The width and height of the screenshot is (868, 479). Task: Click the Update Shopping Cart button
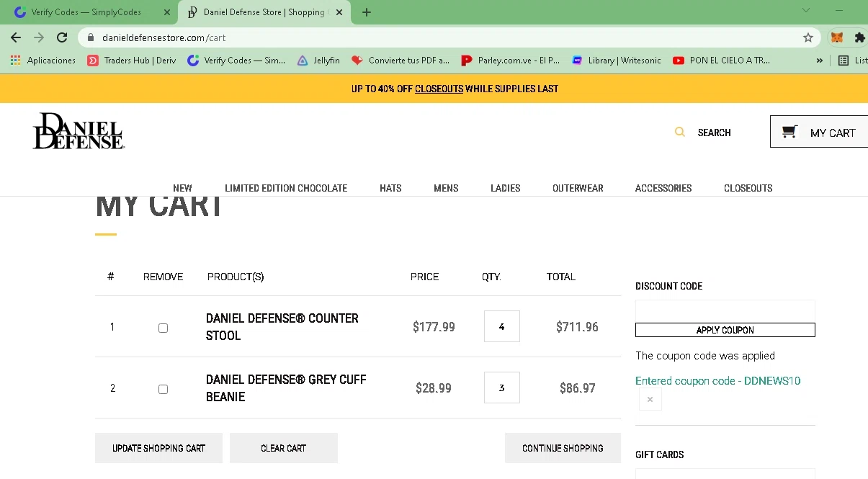[x=158, y=448]
